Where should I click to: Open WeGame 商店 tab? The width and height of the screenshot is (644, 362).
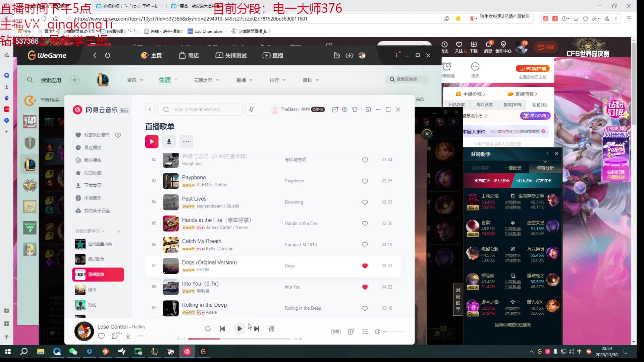(189, 55)
